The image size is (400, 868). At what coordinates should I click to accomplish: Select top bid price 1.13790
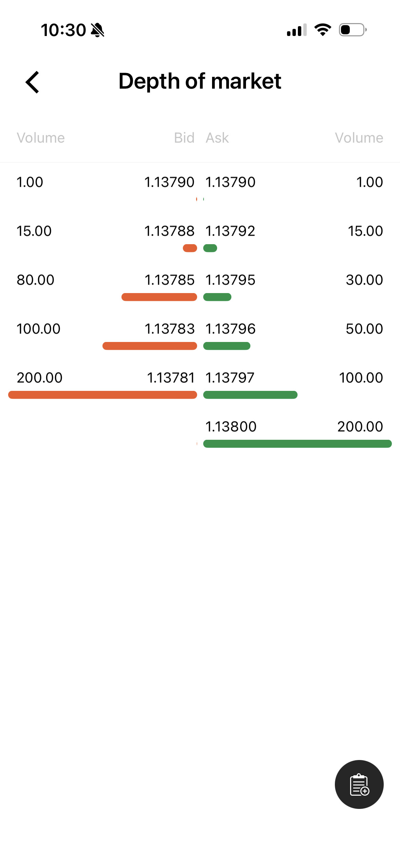pos(169,182)
